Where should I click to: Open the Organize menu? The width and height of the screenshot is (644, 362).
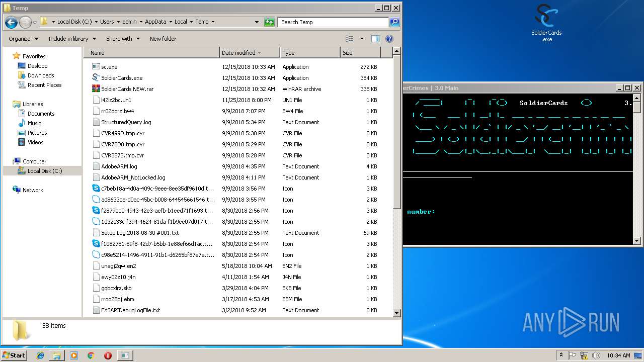pos(23,39)
